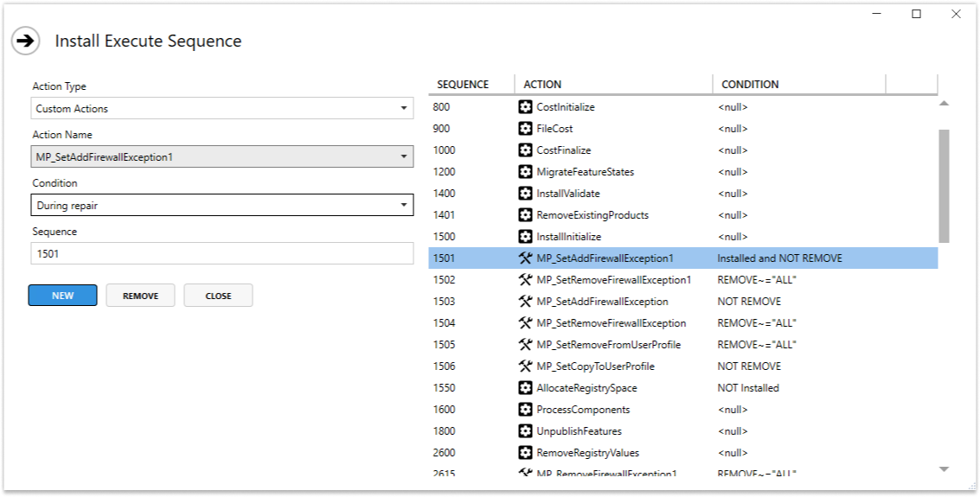Select the MP_SetCopyToUserProfile action text
Viewport: 980px width, 497px height.
tap(596, 366)
